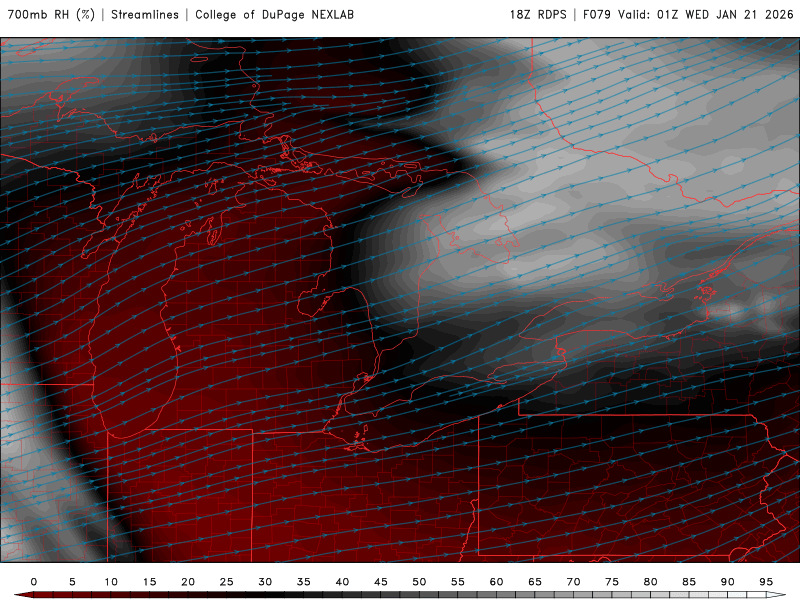Click the colorbar label '60'
The image size is (800, 600).
pos(496,582)
